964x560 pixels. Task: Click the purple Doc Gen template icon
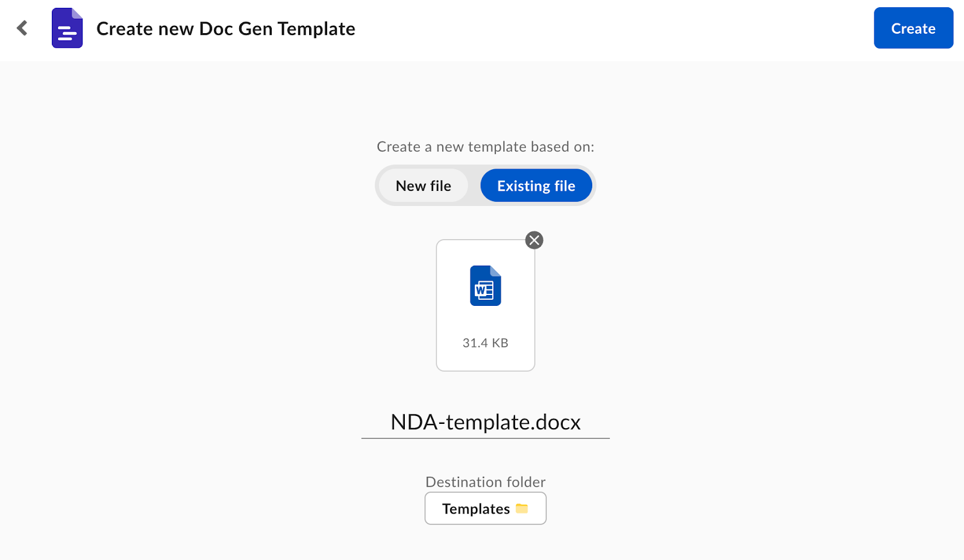pos(67,28)
